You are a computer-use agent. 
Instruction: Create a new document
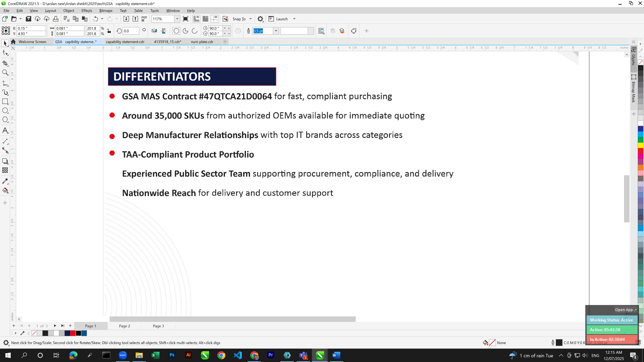[5, 19]
